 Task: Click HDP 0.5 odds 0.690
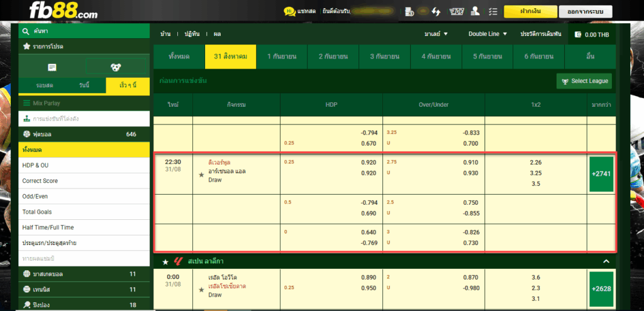pos(369,214)
